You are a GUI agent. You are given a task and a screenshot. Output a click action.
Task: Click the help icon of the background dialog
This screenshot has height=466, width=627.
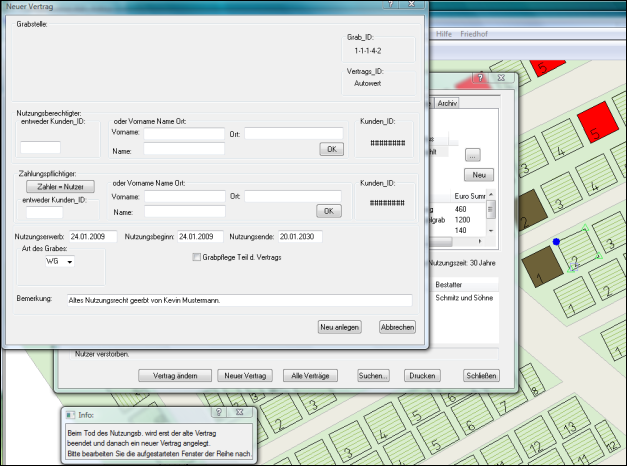pos(480,78)
